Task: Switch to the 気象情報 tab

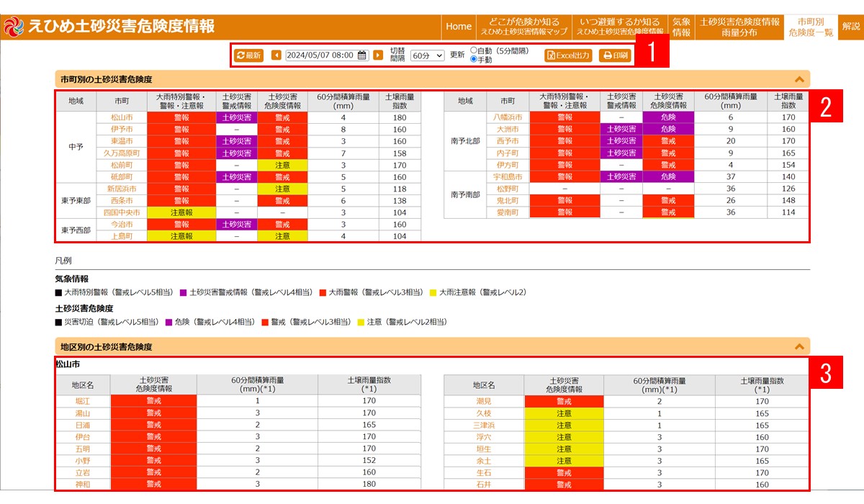Action: pyautogui.click(x=681, y=27)
